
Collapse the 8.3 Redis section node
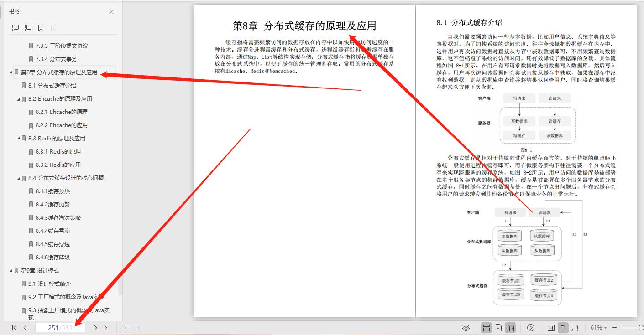[x=19, y=139]
